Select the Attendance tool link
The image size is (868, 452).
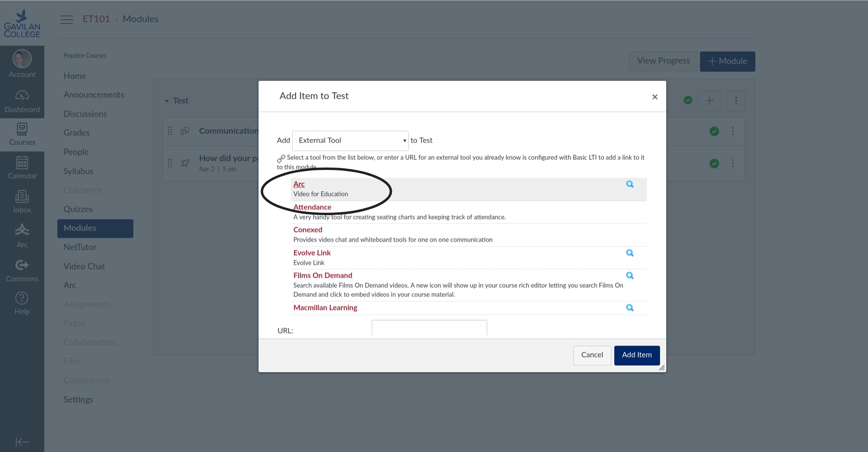[x=312, y=207]
